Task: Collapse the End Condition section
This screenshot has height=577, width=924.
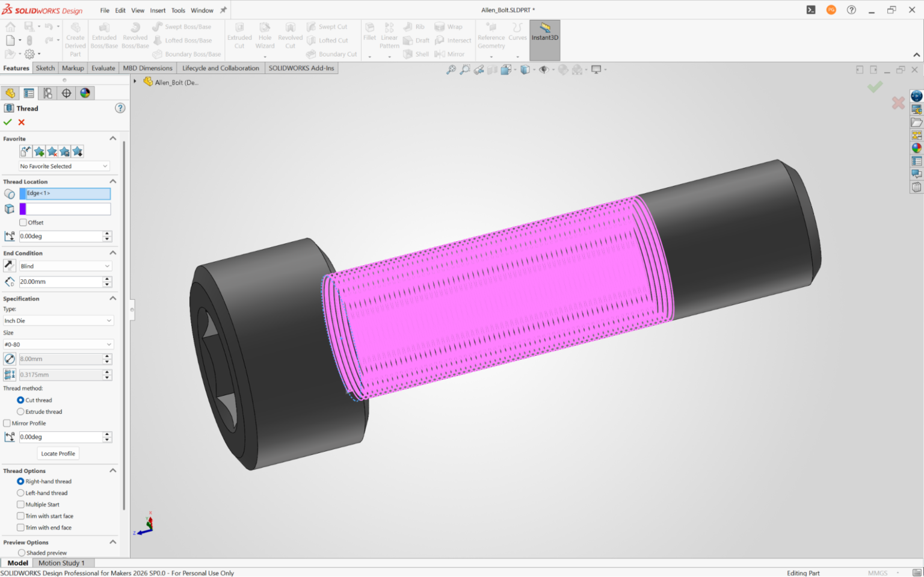Action: click(112, 253)
